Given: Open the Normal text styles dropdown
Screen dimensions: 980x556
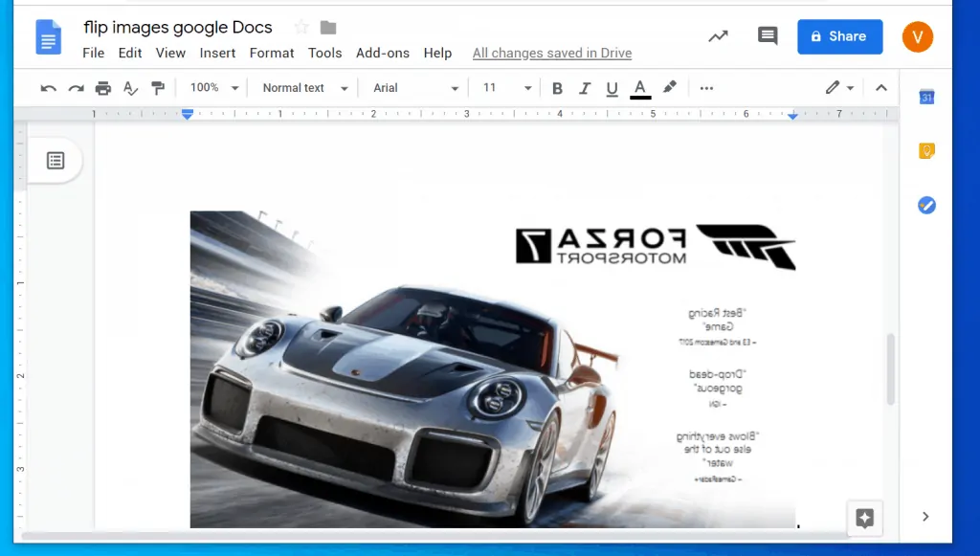Looking at the screenshot, I should coord(304,88).
